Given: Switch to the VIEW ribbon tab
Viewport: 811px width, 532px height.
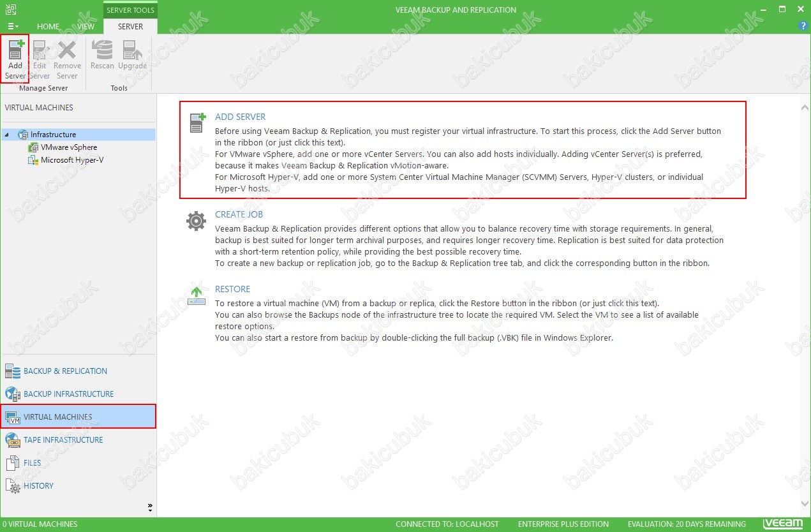Looking at the screenshot, I should tap(86, 27).
